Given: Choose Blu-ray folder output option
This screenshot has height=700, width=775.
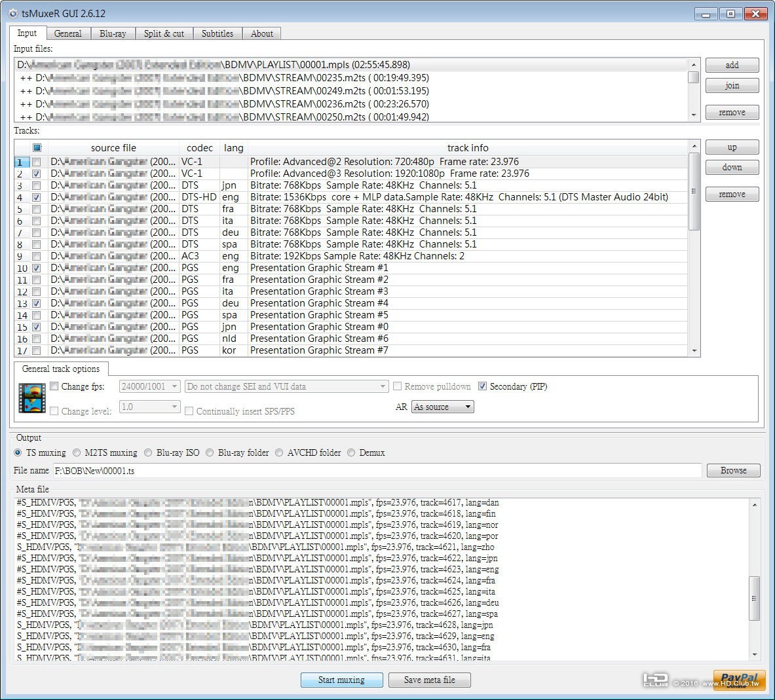Looking at the screenshot, I should coord(210,452).
